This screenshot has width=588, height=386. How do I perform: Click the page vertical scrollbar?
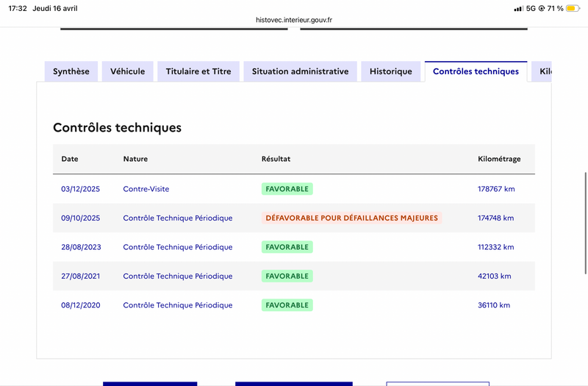[585, 224]
